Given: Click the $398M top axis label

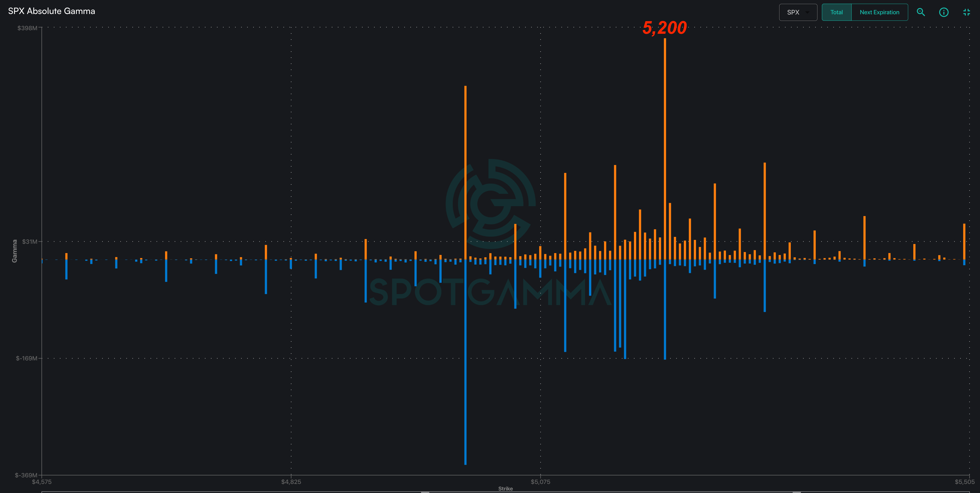Looking at the screenshot, I should 27,28.
